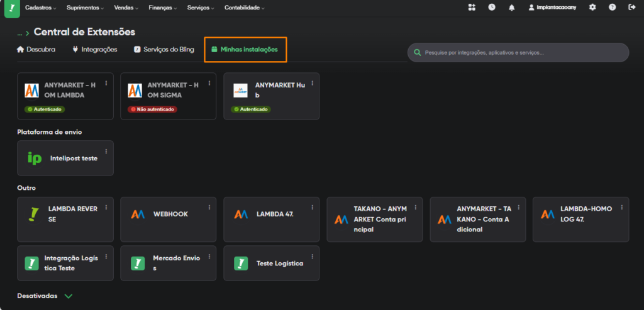Open the notifications bell
This screenshot has height=310, width=644.
pos(511,8)
